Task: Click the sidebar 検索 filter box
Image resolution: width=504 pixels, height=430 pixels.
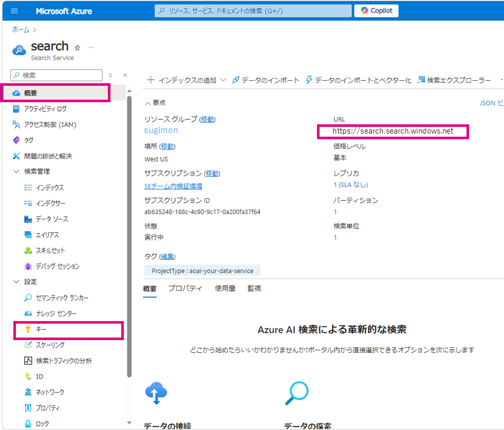Action: pos(57,75)
